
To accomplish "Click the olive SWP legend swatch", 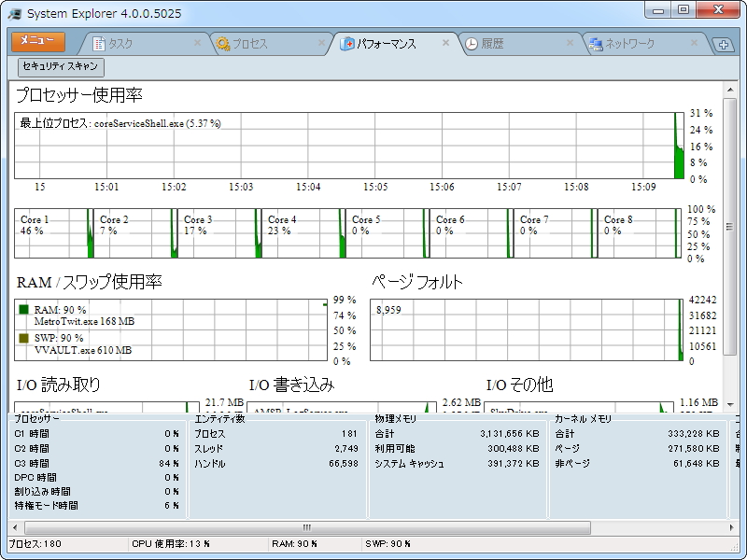I will pyautogui.click(x=24, y=338).
